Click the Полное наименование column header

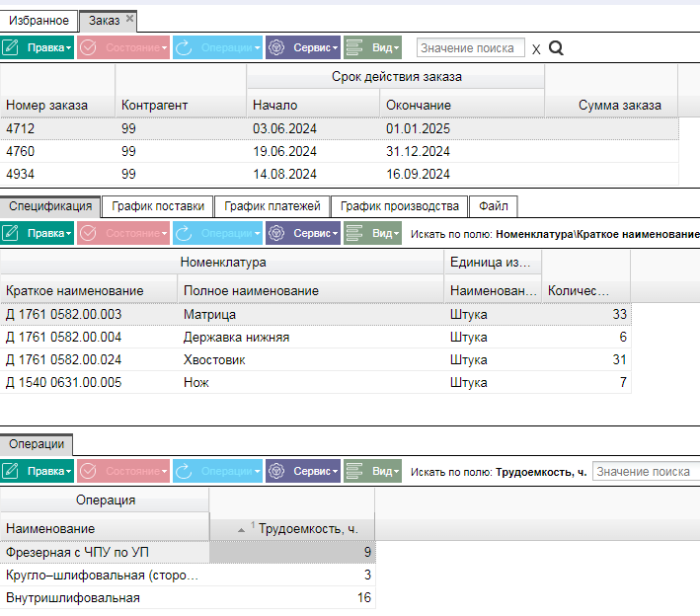click(x=311, y=289)
